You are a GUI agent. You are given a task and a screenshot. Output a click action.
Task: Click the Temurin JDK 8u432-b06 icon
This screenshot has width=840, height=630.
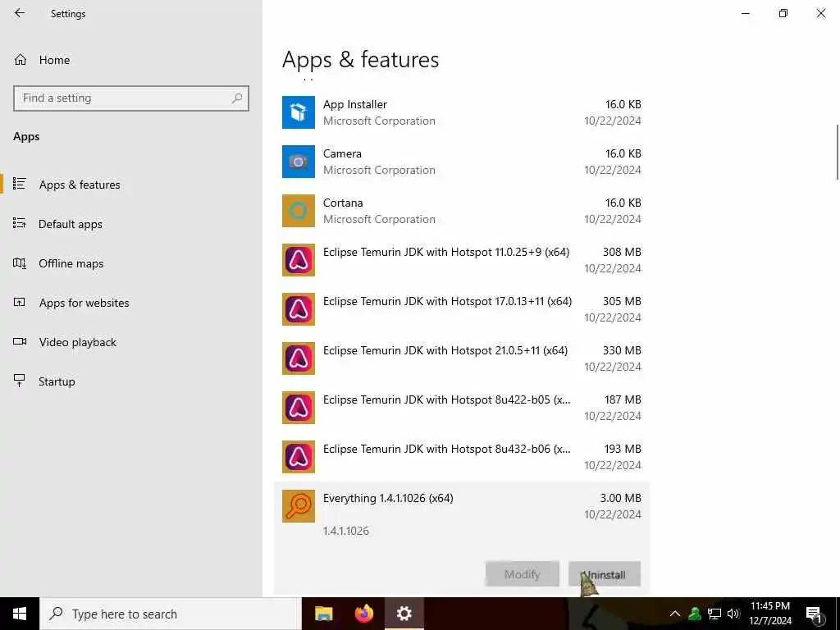(299, 458)
